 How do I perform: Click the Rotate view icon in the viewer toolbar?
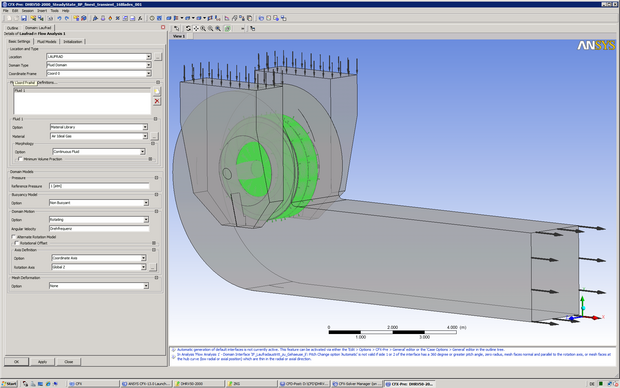click(x=188, y=28)
